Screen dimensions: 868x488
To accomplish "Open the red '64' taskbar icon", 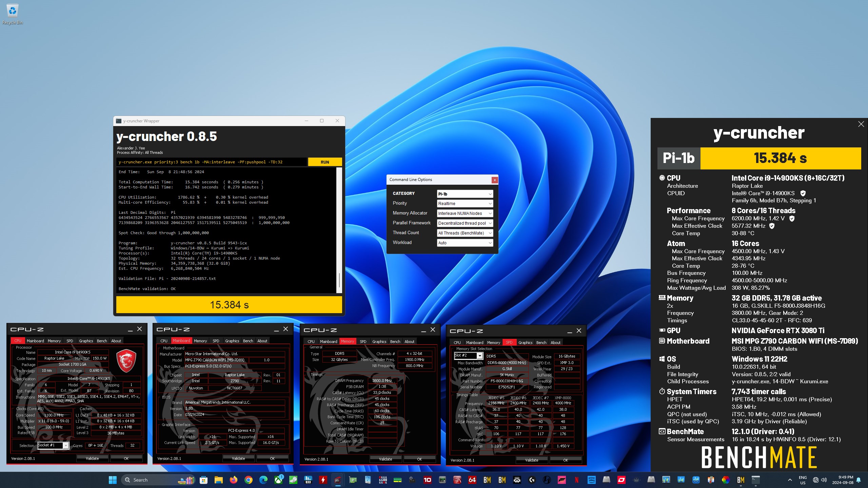I will click(472, 480).
